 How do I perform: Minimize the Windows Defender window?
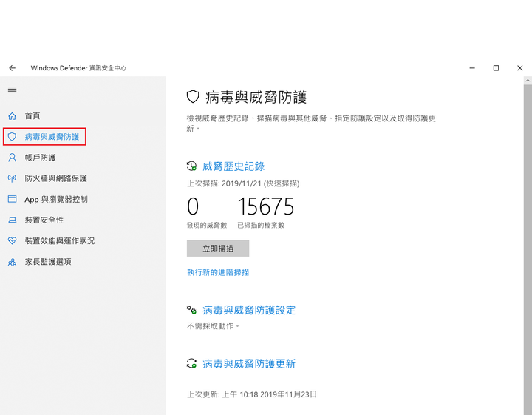[x=472, y=68]
